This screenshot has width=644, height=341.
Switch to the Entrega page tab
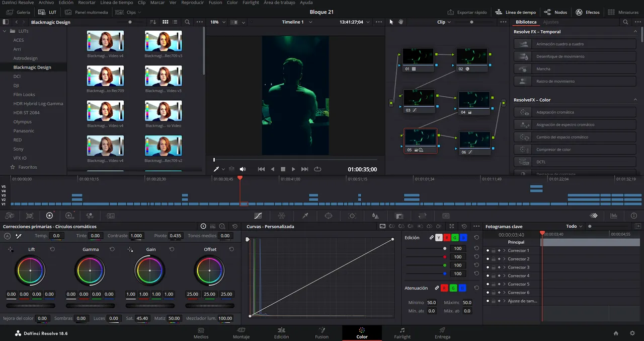443,333
